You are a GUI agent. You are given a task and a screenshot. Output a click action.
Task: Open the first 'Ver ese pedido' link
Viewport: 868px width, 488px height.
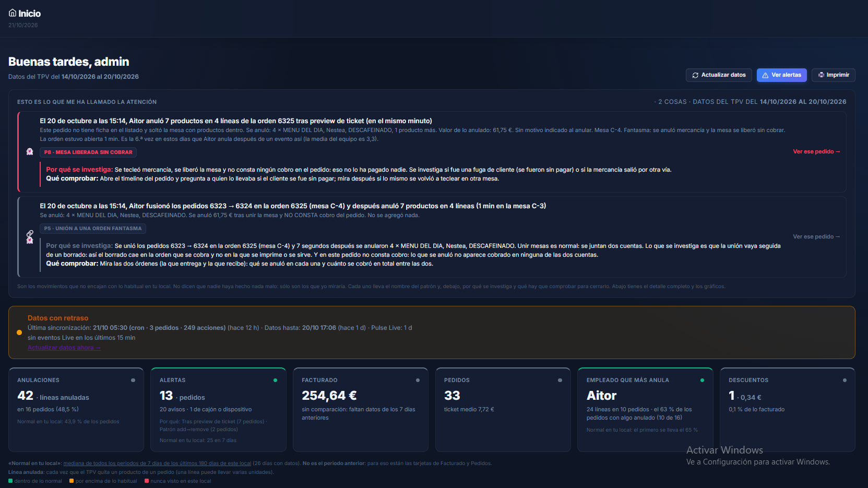816,151
